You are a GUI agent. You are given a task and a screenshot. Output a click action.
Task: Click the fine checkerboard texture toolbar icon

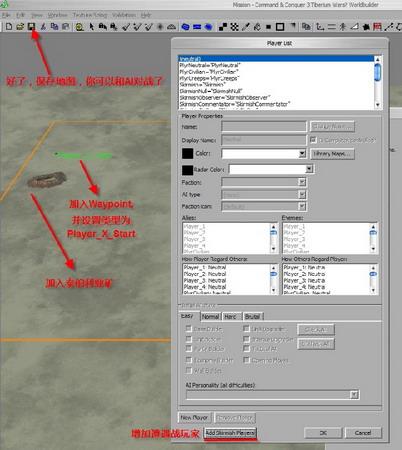234,27
